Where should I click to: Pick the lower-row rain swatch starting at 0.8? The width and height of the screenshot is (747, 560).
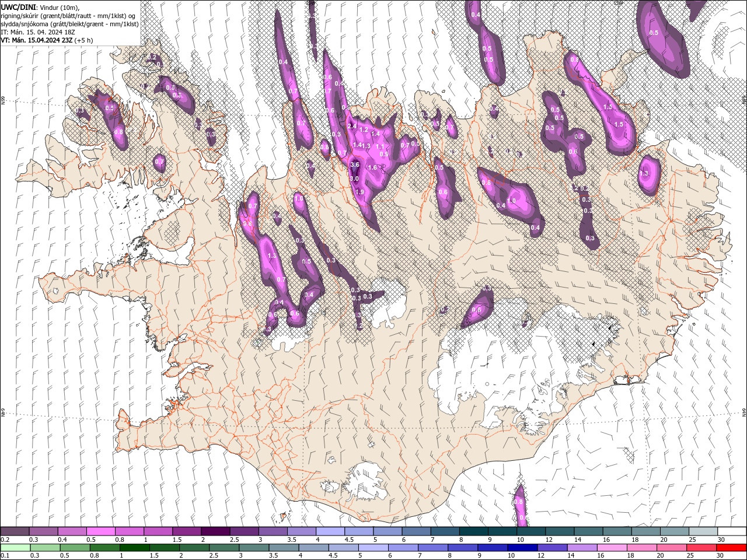[x=104, y=548]
